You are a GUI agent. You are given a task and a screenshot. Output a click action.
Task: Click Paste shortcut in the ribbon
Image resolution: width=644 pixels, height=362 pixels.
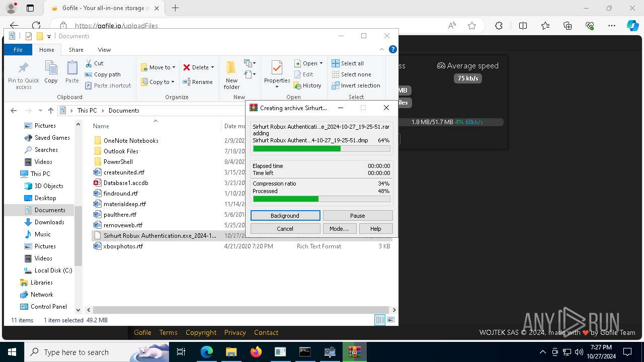(x=108, y=85)
